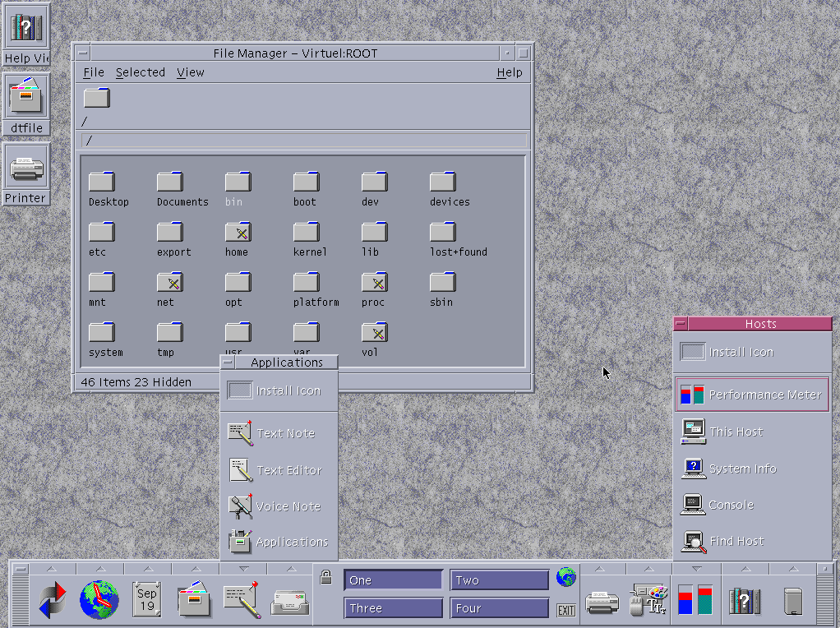
Task: Switch to workspace Two
Action: click(499, 580)
